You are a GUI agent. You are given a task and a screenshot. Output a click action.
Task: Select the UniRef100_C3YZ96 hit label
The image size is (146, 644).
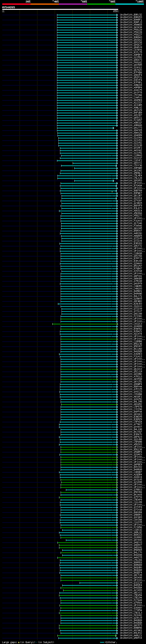coord(131,410)
